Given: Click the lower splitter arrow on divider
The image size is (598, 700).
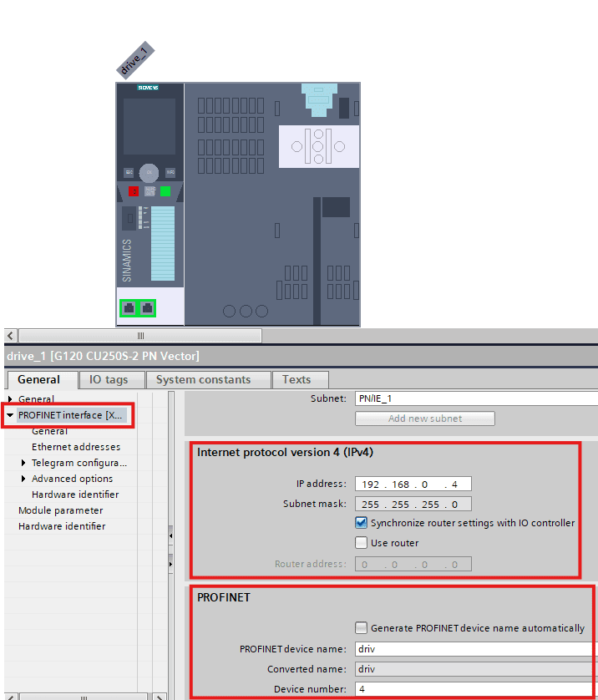Looking at the screenshot, I should click(x=171, y=565).
